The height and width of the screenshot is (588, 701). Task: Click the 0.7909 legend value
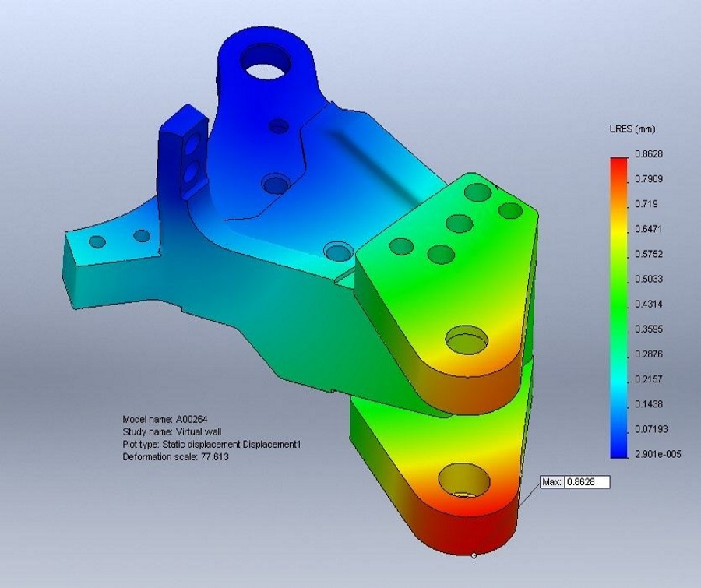pyautogui.click(x=648, y=179)
